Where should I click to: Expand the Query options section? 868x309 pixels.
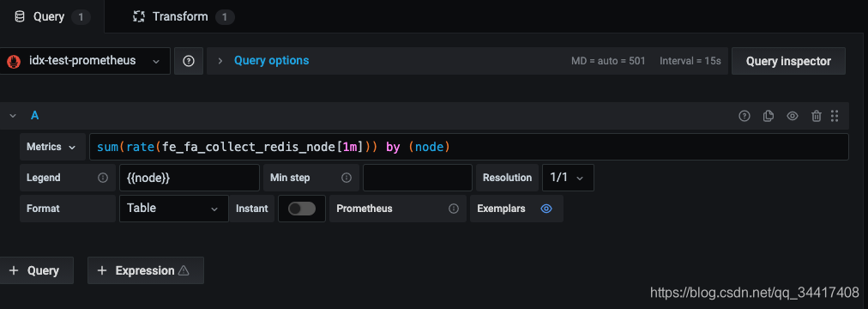pos(271,60)
